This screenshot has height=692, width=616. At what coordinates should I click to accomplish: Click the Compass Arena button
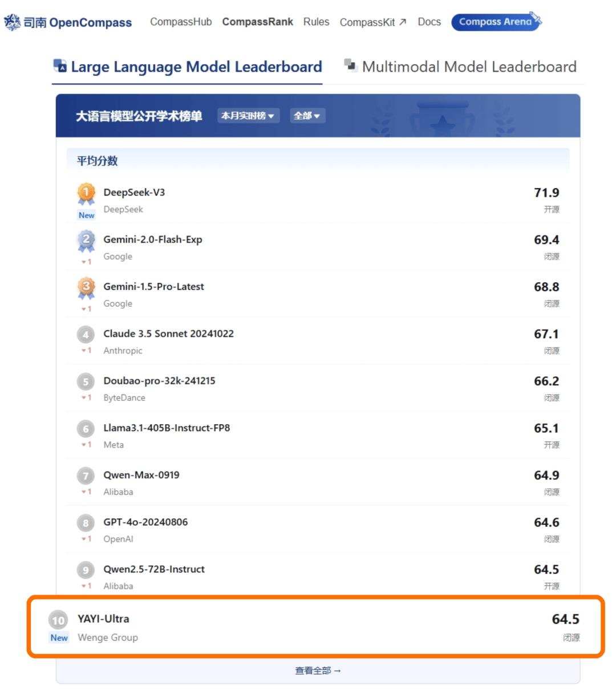pos(495,22)
